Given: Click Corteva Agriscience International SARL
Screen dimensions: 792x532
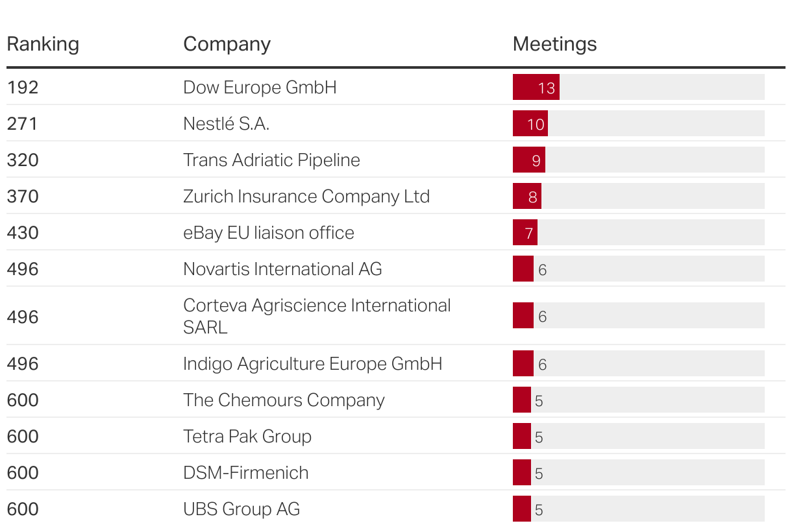Looking at the screenshot, I should pos(317,316).
